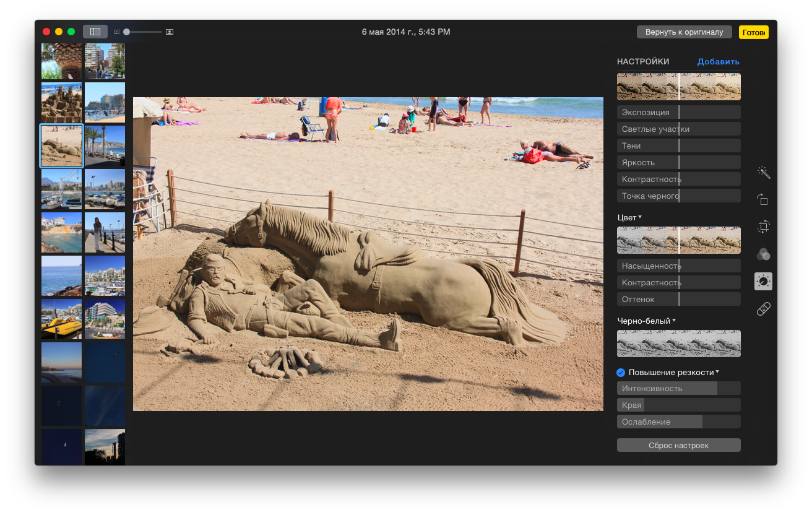Toggle the thumbnail sidebar split-view button
Screen dimensions: 812x515
coord(95,32)
